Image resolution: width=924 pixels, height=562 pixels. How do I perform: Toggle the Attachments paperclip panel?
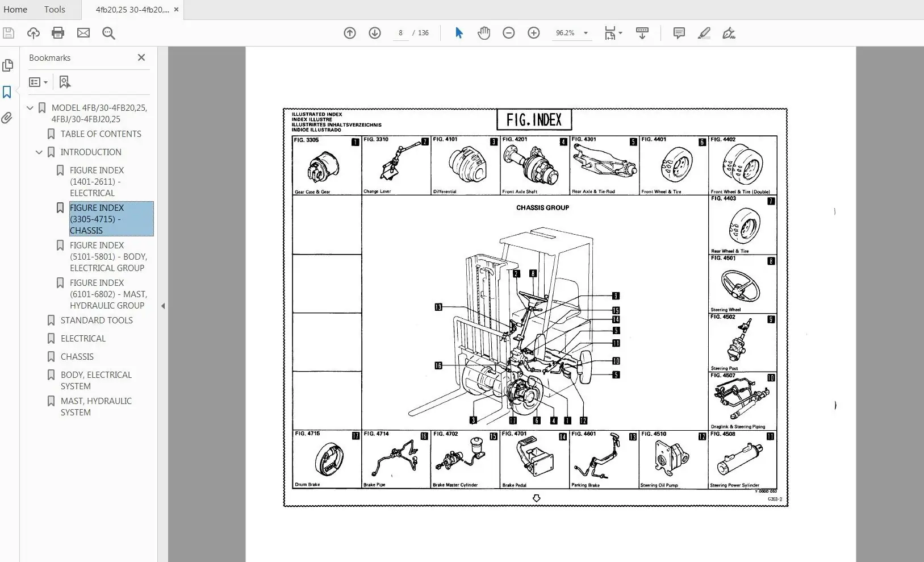click(x=7, y=118)
